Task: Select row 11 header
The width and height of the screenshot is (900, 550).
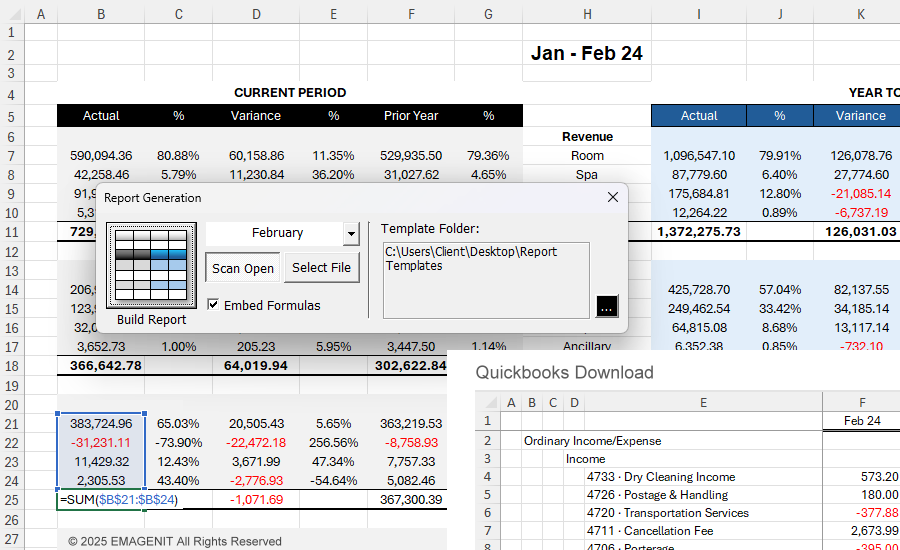Action: click(11, 233)
